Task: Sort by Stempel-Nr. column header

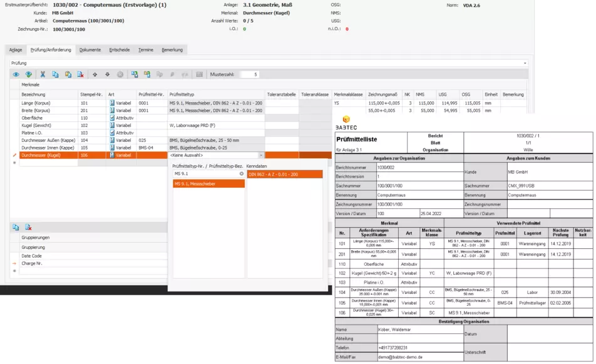Action: point(91,94)
